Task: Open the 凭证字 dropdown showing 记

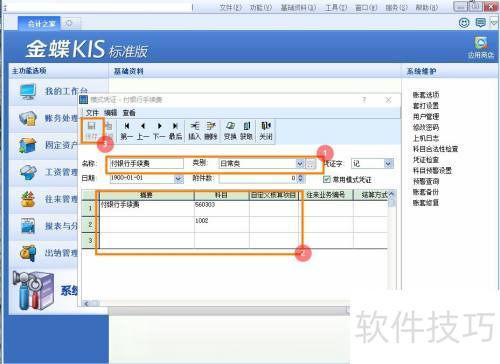Action: tap(388, 163)
